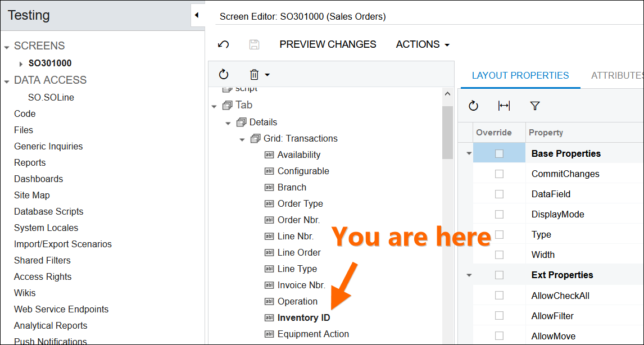This screenshot has width=644, height=345.
Task: Click the trash delete icon in tree toolbar
Action: tap(255, 74)
